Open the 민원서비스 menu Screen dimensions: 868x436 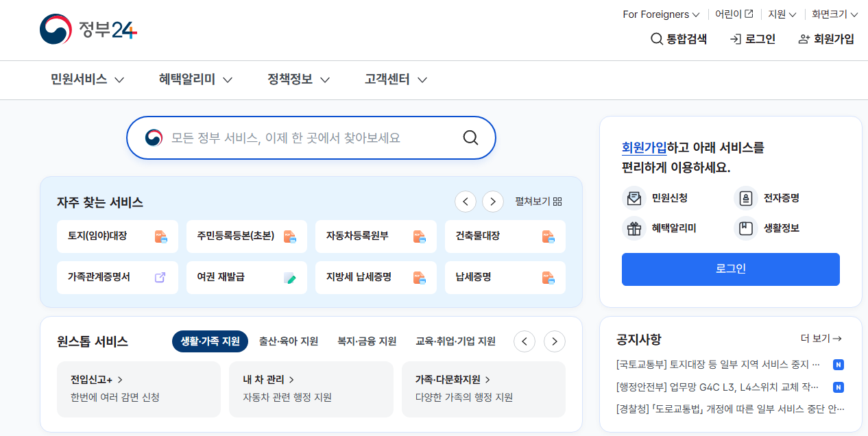(x=78, y=80)
